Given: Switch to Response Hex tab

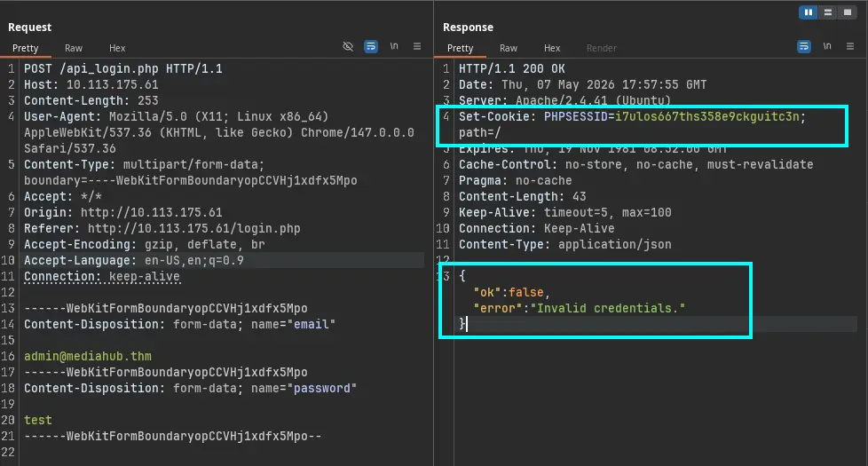Looking at the screenshot, I should (552, 48).
